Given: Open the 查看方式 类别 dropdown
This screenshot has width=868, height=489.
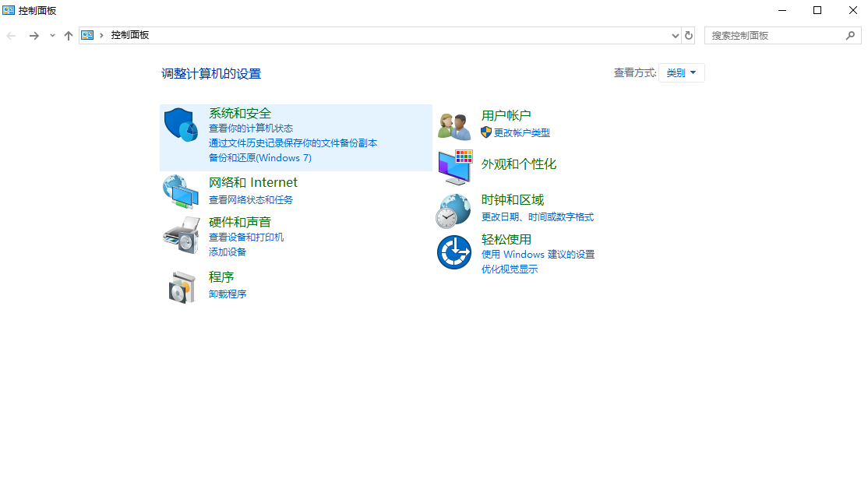Looking at the screenshot, I should [x=681, y=72].
